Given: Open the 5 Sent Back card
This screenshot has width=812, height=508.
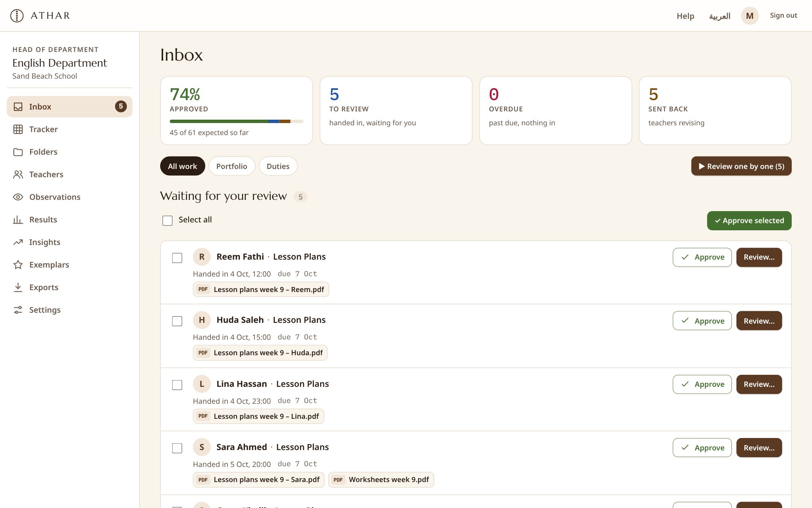Looking at the screenshot, I should (x=715, y=111).
